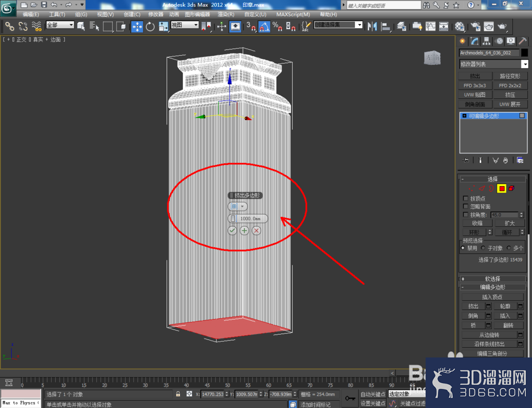Switch to Vertex sub-object level
Viewport: 532px width, 408px height.
471,188
